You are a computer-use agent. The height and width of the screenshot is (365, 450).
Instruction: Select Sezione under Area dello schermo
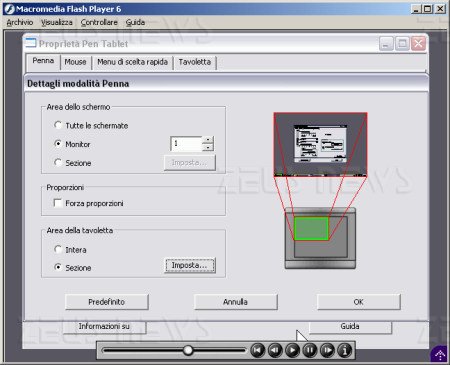[x=58, y=162]
